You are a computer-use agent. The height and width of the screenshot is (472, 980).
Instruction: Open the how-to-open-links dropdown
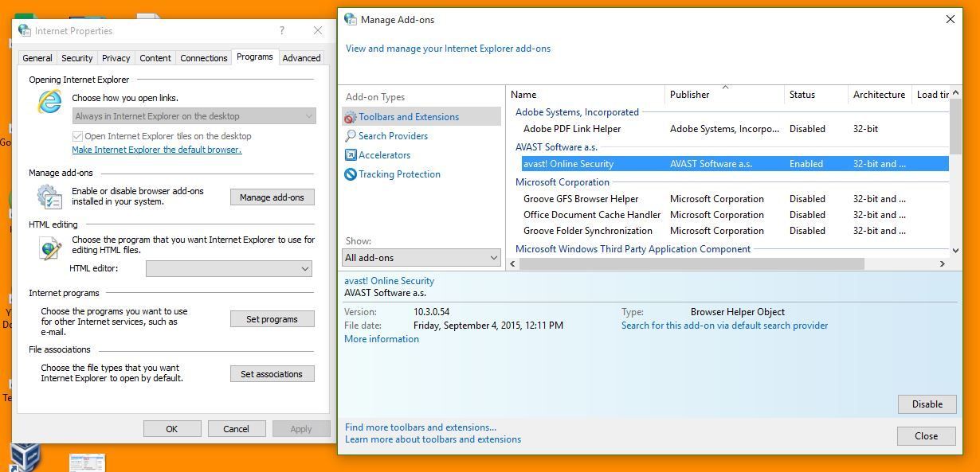point(194,116)
